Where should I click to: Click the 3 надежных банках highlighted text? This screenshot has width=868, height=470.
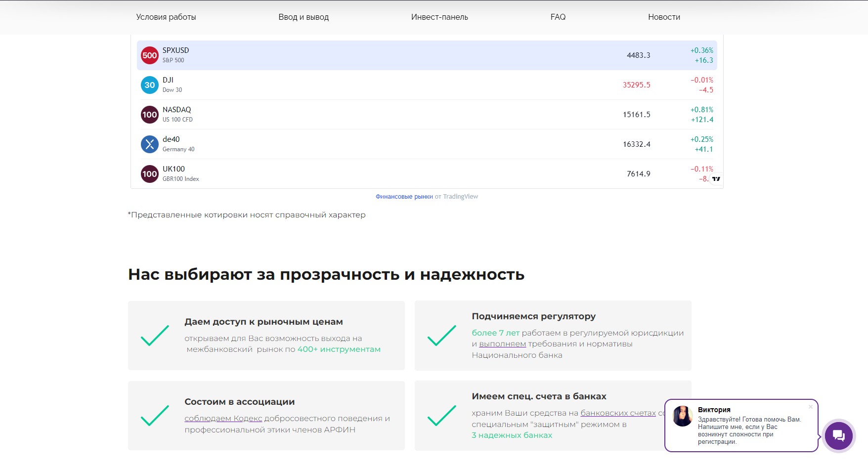512,435
